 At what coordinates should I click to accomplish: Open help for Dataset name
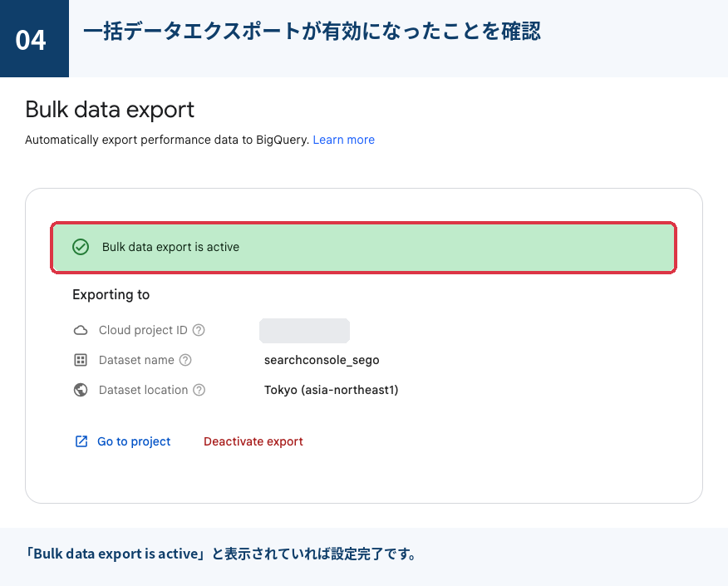coord(185,360)
